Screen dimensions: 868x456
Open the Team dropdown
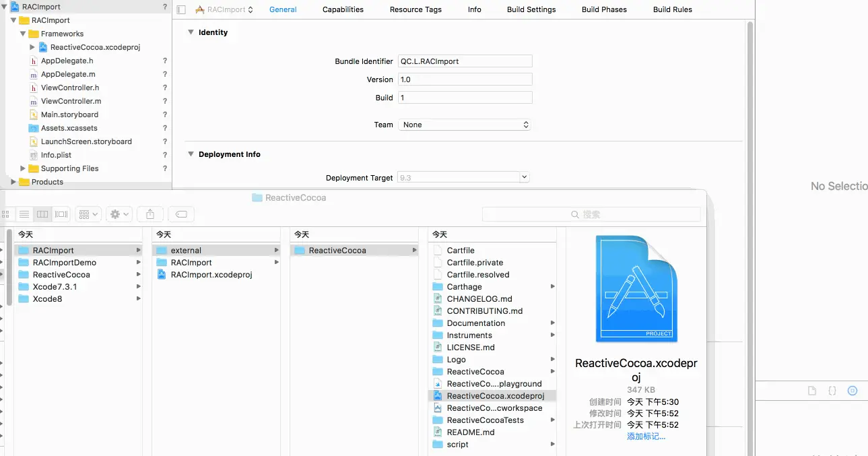[465, 125]
